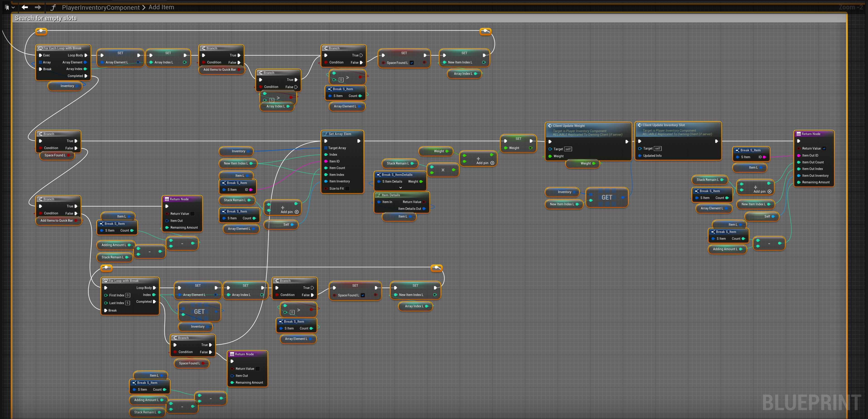Click the Set Array Elem function icon
This screenshot has width=868, height=419.
click(326, 134)
